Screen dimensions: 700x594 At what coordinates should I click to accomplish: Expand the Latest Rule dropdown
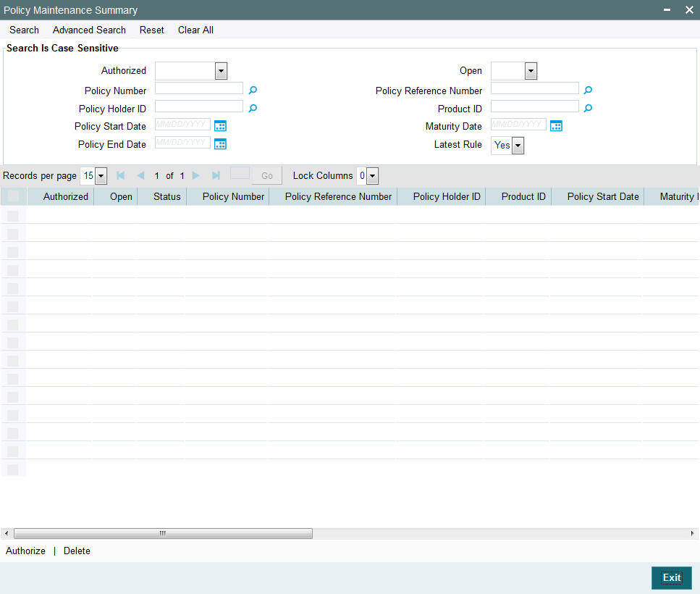(518, 146)
